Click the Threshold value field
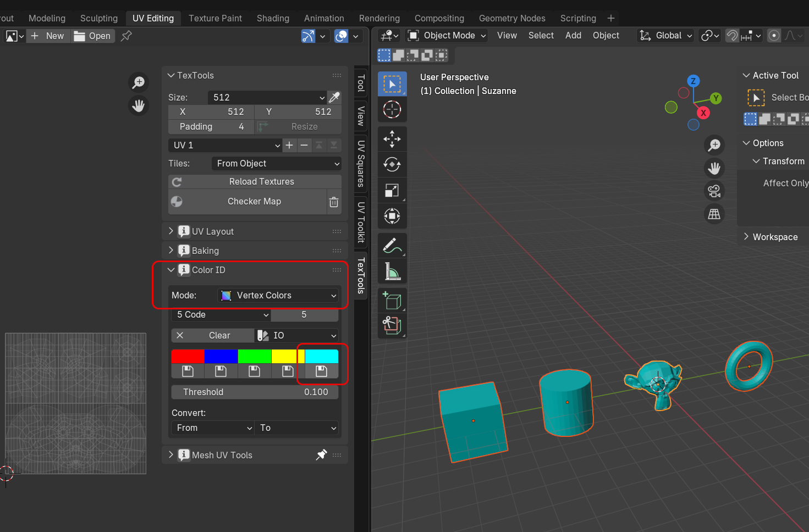Image resolution: width=809 pixels, height=532 pixels. (x=255, y=392)
